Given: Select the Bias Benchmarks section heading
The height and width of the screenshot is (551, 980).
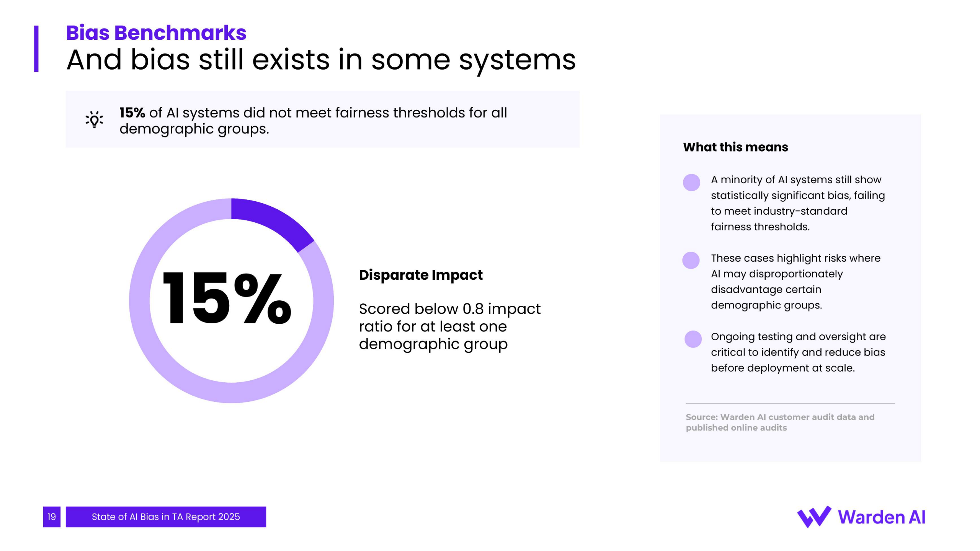Looking at the screenshot, I should [156, 33].
